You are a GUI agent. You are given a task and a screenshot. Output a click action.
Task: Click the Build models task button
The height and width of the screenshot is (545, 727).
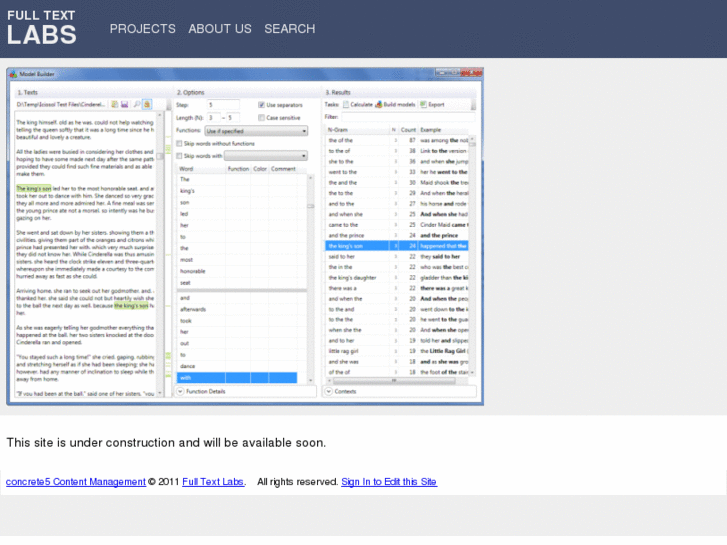pyautogui.click(x=395, y=104)
